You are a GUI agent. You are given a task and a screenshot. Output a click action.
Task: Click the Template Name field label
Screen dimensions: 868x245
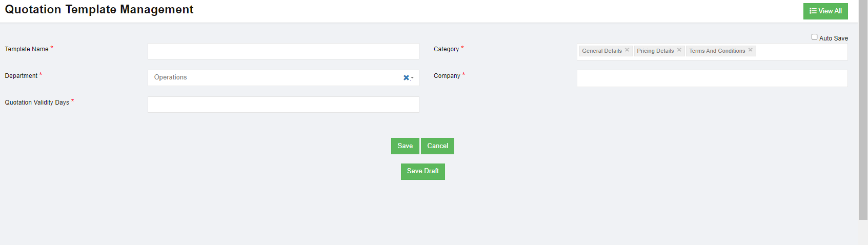tap(27, 49)
